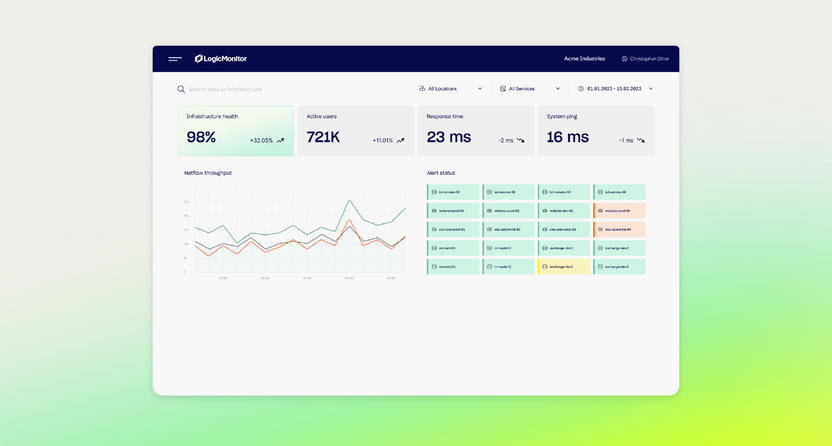Click the All Services filter icon

coord(502,89)
